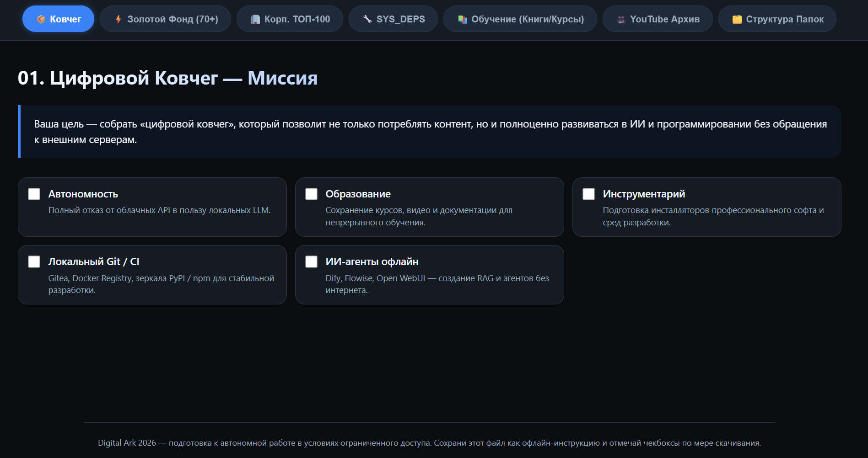Open Обучение (Книги/Курсы) tab
Image resolution: width=868 pixels, height=458 pixels.
click(x=520, y=19)
